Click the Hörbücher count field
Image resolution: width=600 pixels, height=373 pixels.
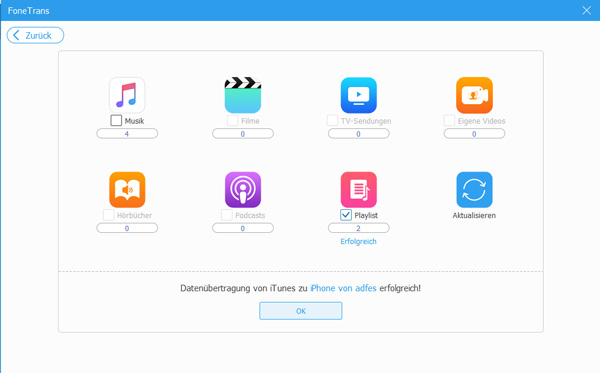(x=127, y=228)
